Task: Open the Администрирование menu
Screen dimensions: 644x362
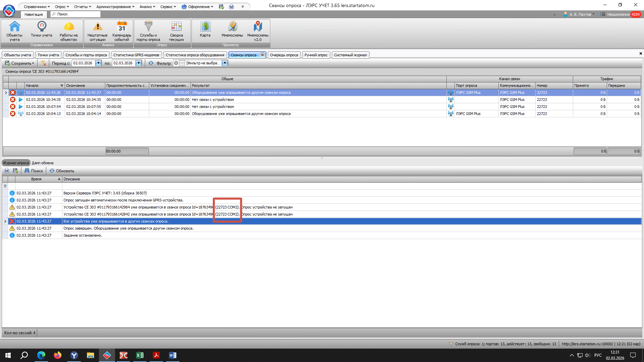Action: (x=115, y=7)
